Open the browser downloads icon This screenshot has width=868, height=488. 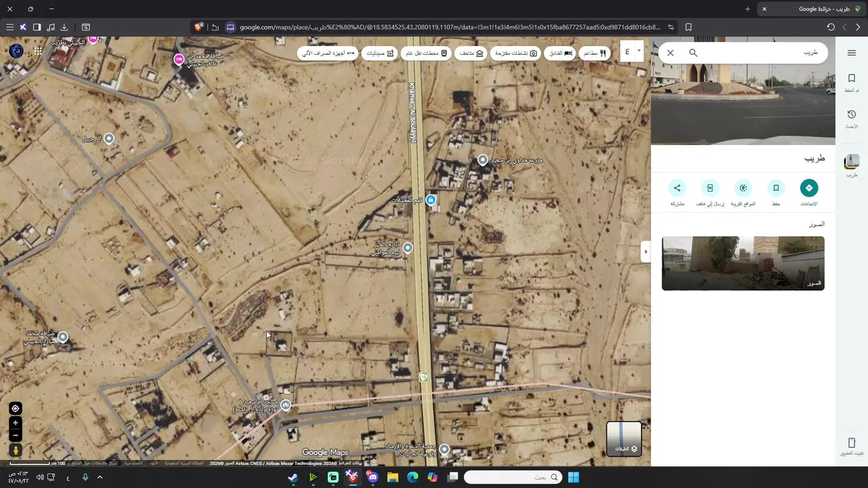coord(64,27)
